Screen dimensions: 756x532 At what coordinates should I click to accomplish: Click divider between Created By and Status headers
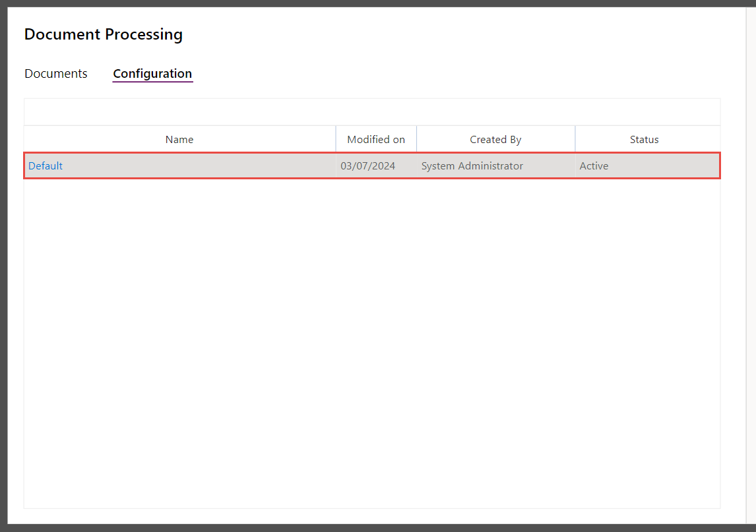pyautogui.click(x=575, y=139)
